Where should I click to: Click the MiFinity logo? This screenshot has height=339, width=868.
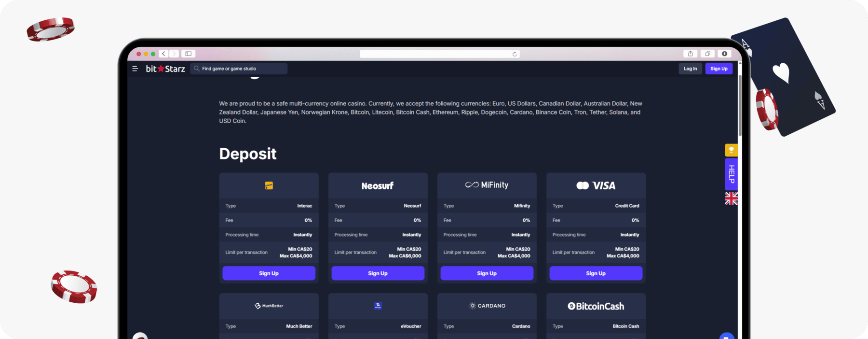[x=487, y=185]
